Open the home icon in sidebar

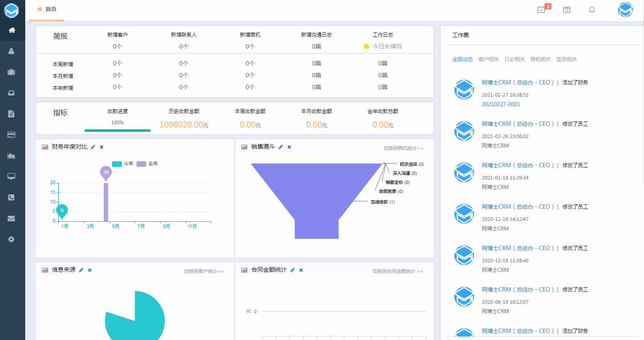[12, 30]
